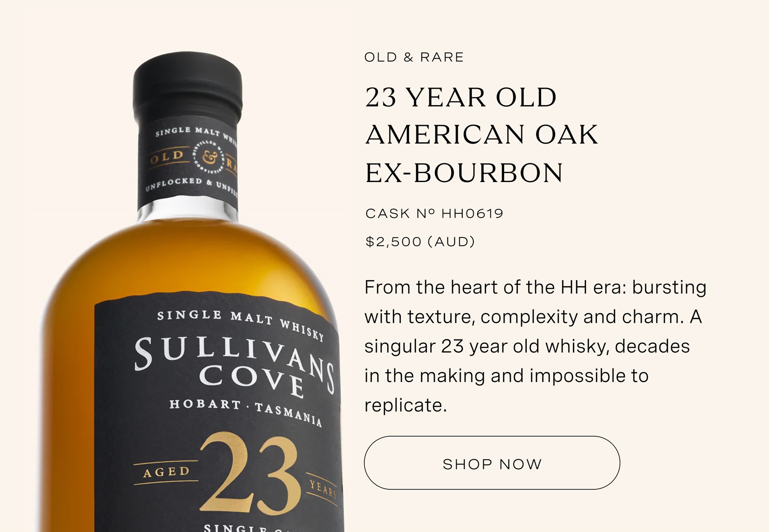
Task: Click the ampersand emblem on neck label
Action: [x=208, y=157]
